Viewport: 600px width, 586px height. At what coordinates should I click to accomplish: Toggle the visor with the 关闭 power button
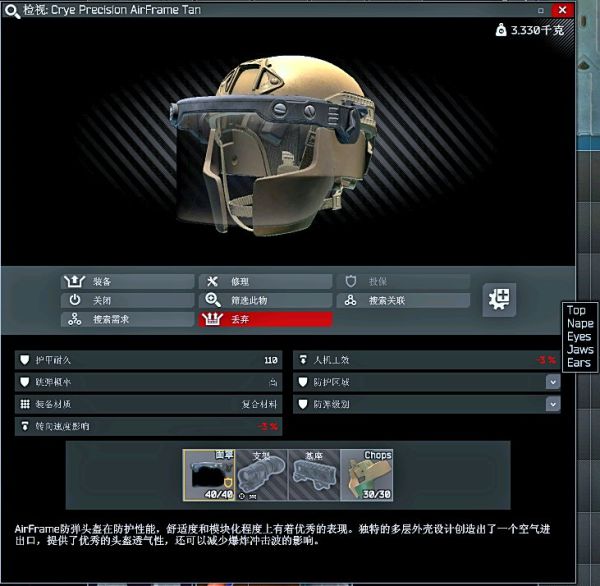pos(127,300)
